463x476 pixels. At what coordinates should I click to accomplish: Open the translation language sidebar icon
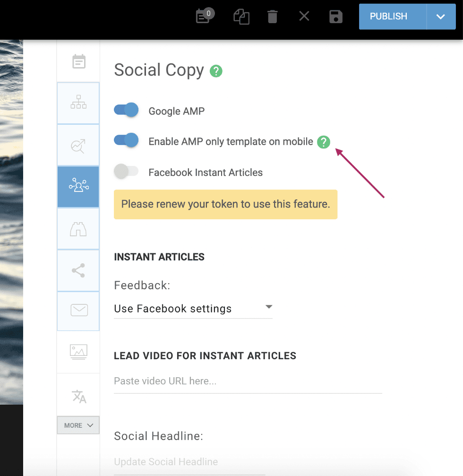click(79, 396)
